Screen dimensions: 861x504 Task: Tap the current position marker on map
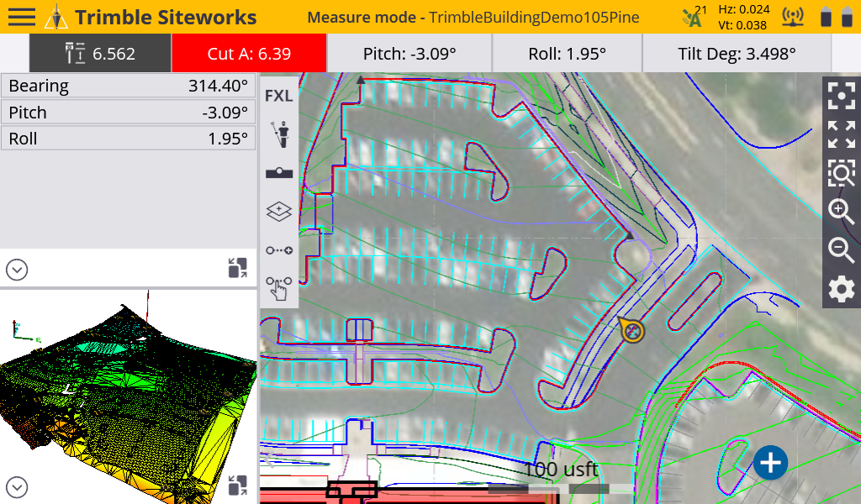pos(632,331)
